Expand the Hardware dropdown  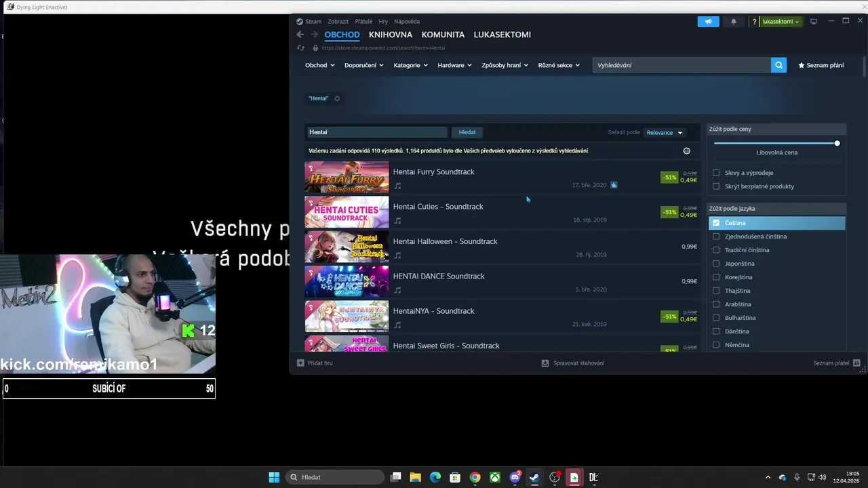[x=455, y=65]
